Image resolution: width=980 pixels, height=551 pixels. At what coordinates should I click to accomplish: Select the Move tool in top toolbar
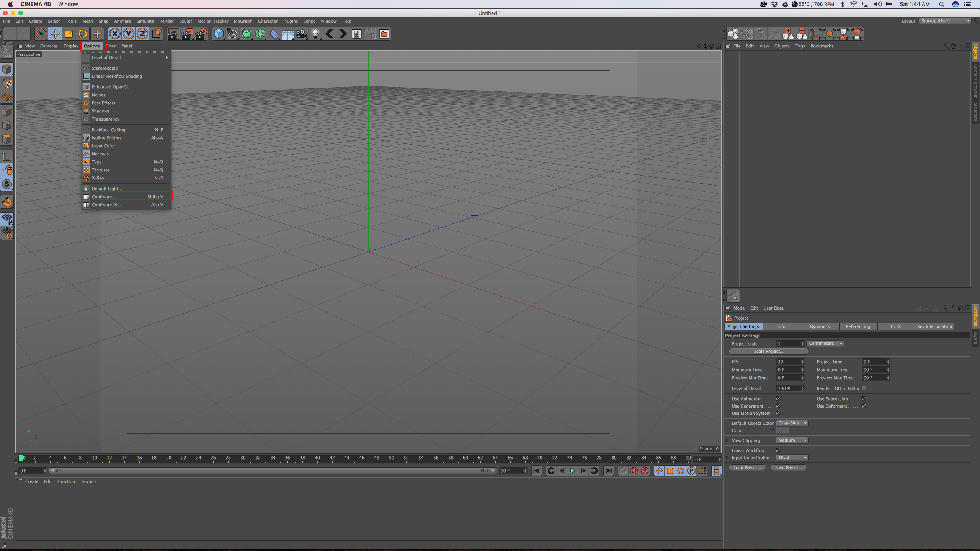(x=55, y=34)
